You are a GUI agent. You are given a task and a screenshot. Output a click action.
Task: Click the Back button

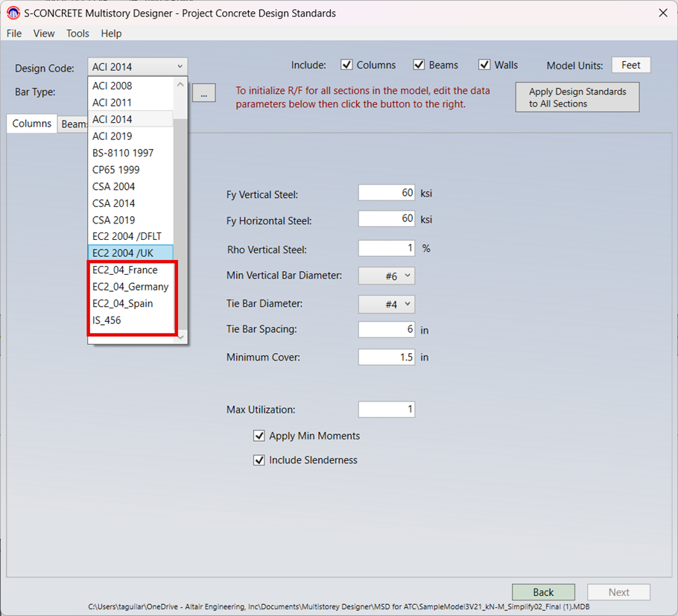click(544, 592)
